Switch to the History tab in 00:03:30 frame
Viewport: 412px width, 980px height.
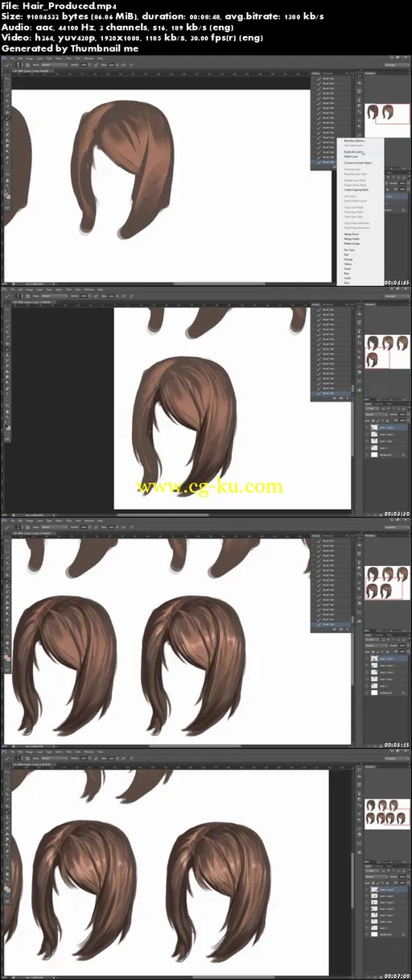[x=316, y=304]
